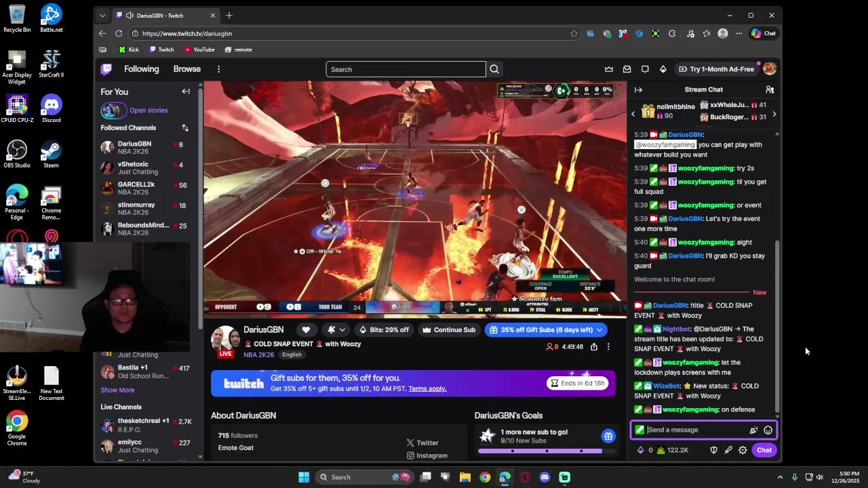The width and height of the screenshot is (868, 488).
Task: Click the chat scrollbar
Action: (777, 325)
